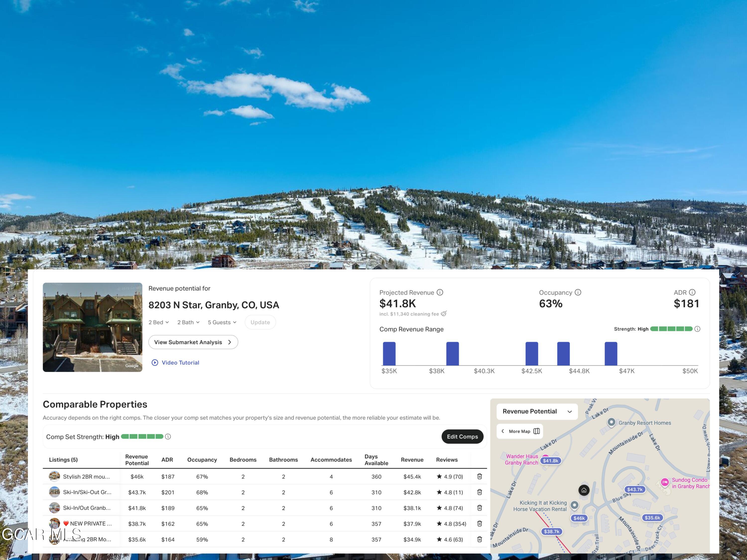747x560 pixels.
Task: Open the 2 Bed dropdown
Action: pyautogui.click(x=158, y=322)
